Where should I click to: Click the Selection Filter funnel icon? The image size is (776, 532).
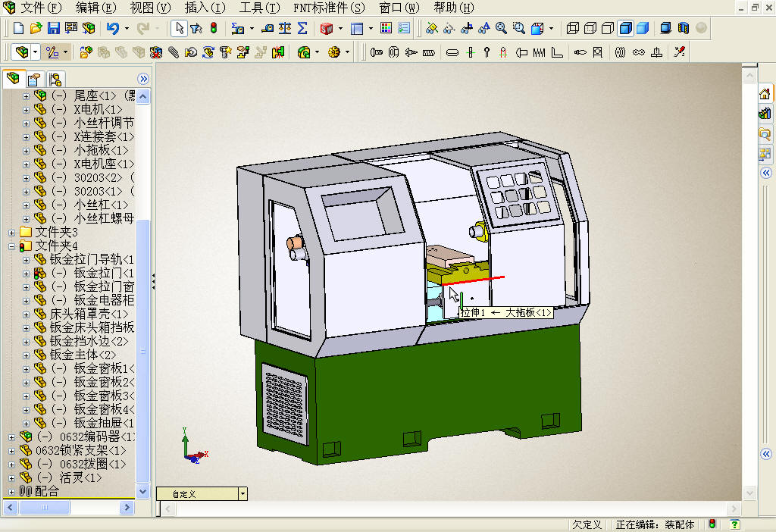(x=196, y=28)
